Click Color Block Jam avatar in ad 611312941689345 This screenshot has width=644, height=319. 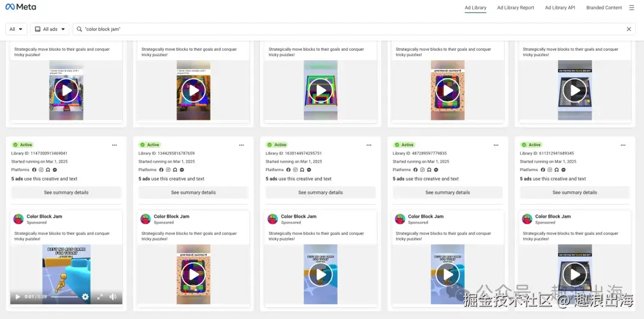[x=527, y=219]
